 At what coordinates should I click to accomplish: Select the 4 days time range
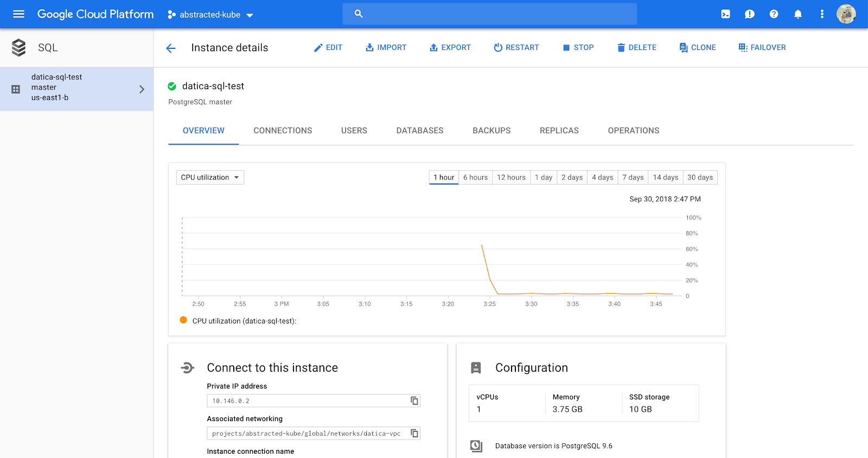[x=603, y=177]
